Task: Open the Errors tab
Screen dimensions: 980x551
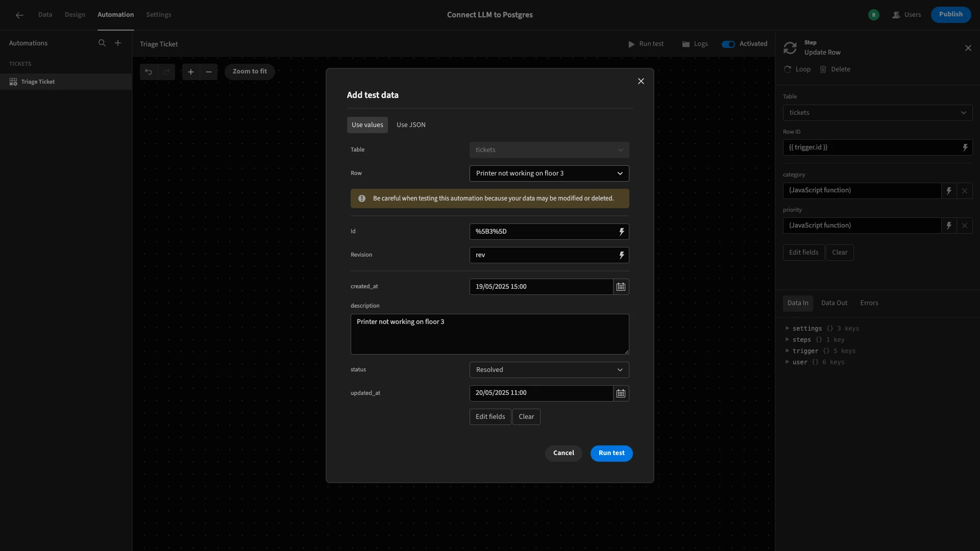Action: pos(869,303)
